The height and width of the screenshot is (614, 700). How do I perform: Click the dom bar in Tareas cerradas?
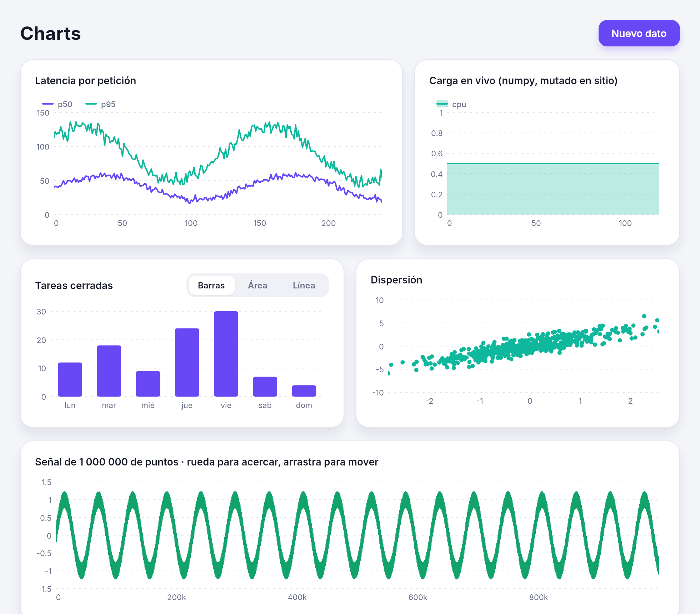pyautogui.click(x=304, y=391)
